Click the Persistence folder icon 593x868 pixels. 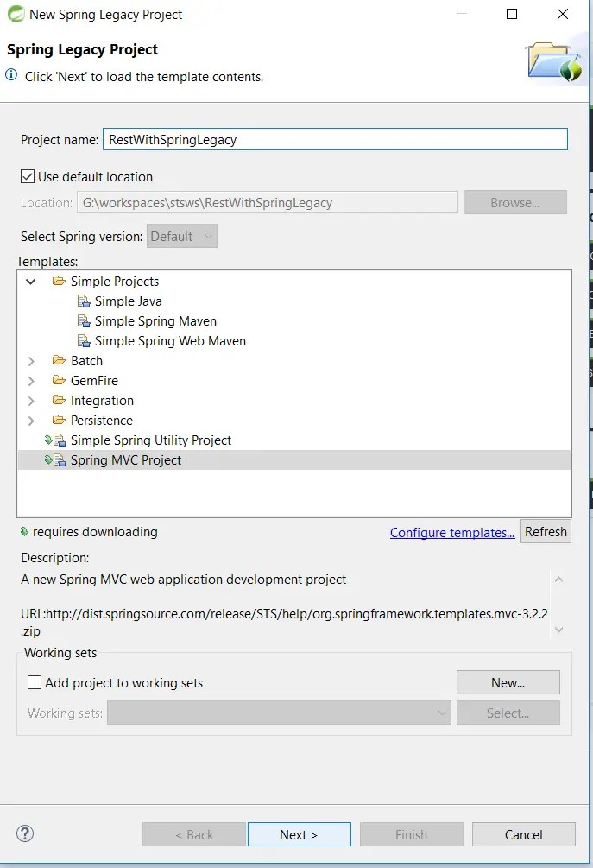(x=59, y=420)
